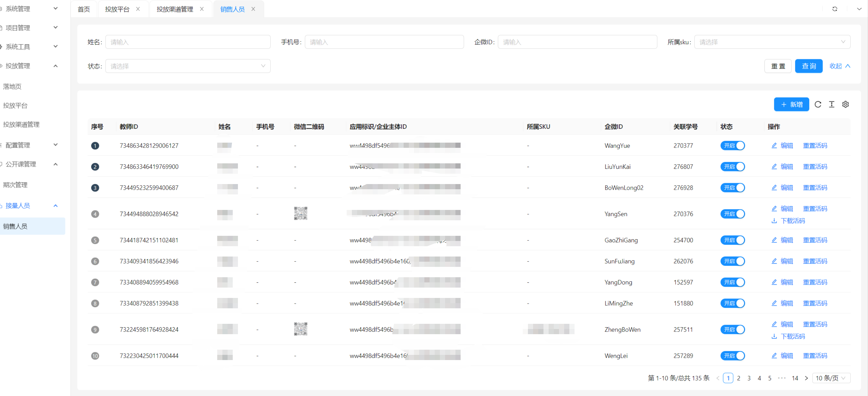Click the table refresh icon beside 新增
The height and width of the screenshot is (396, 868).
[818, 104]
